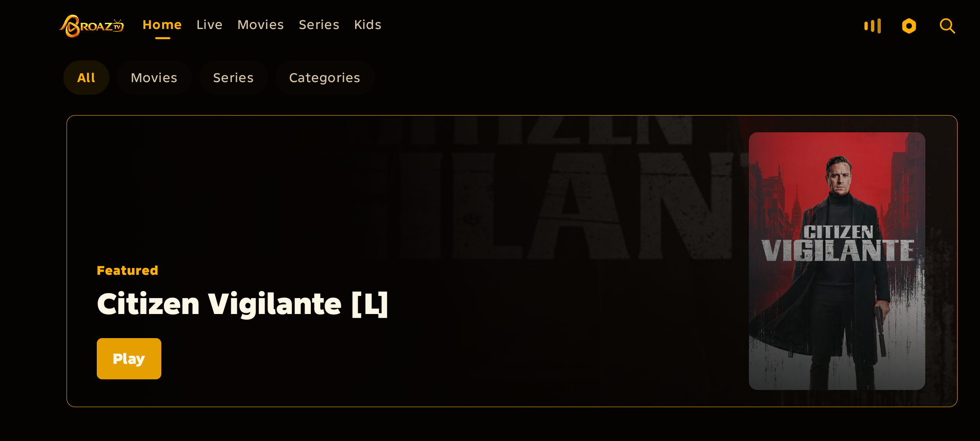Viewport: 980px width, 441px height.
Task: Open the Citizen Vigilante [L] title
Action: (x=243, y=304)
